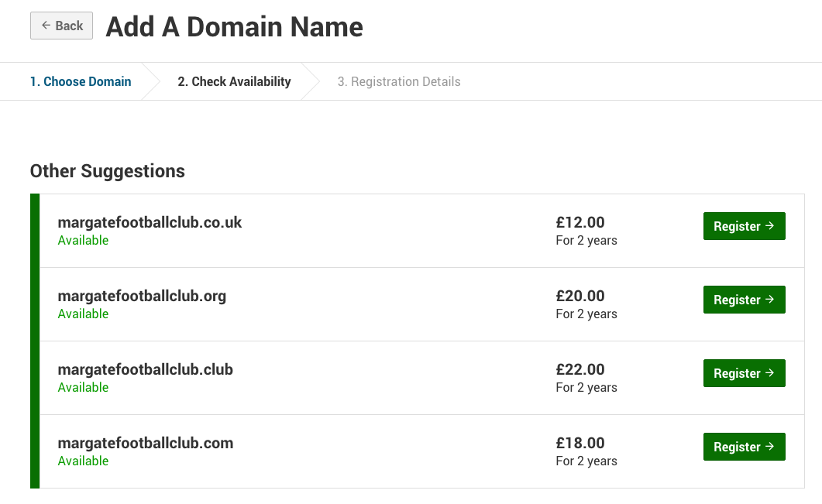Go back using the Back button

coord(61,26)
